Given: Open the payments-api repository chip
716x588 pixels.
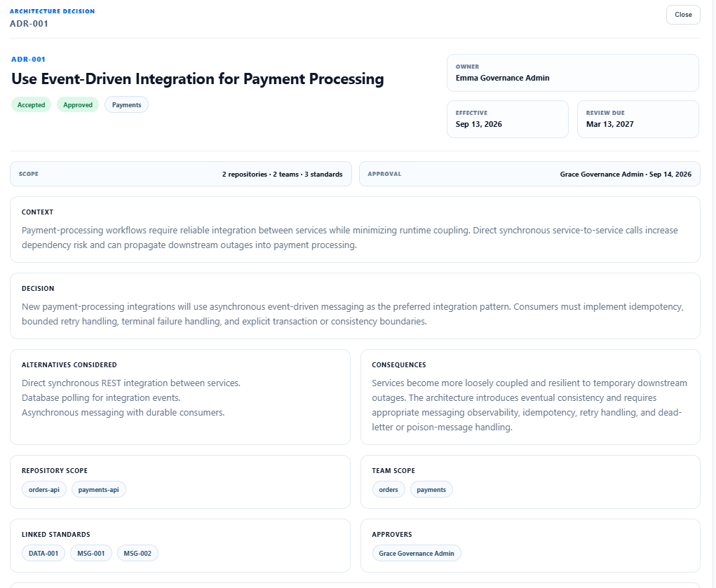Looking at the screenshot, I should point(99,489).
